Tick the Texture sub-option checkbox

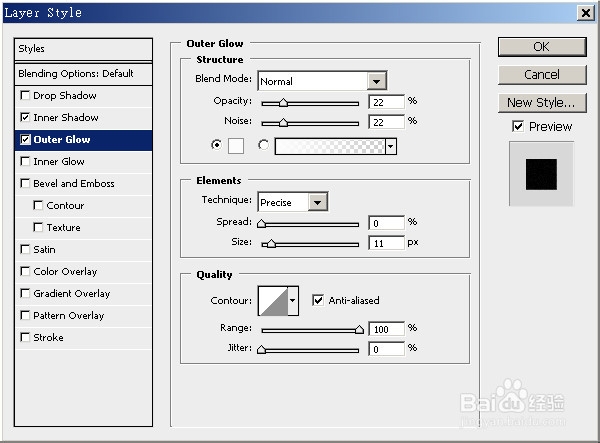point(38,227)
